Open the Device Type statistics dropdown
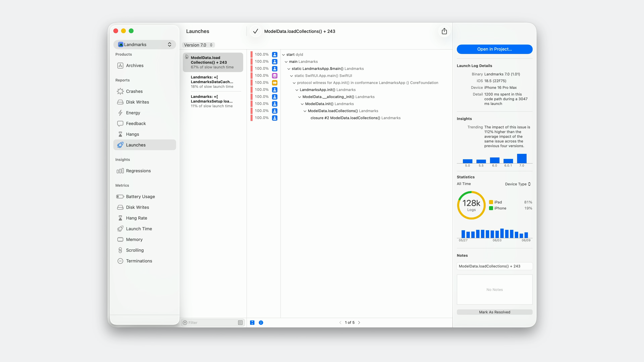644x362 pixels. click(518, 184)
